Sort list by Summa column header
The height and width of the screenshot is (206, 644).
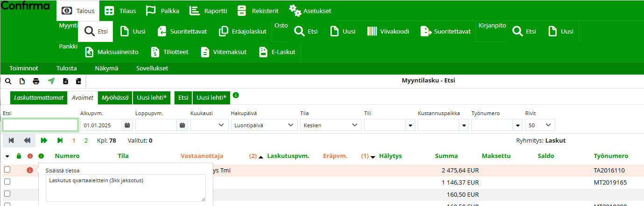coord(446,156)
